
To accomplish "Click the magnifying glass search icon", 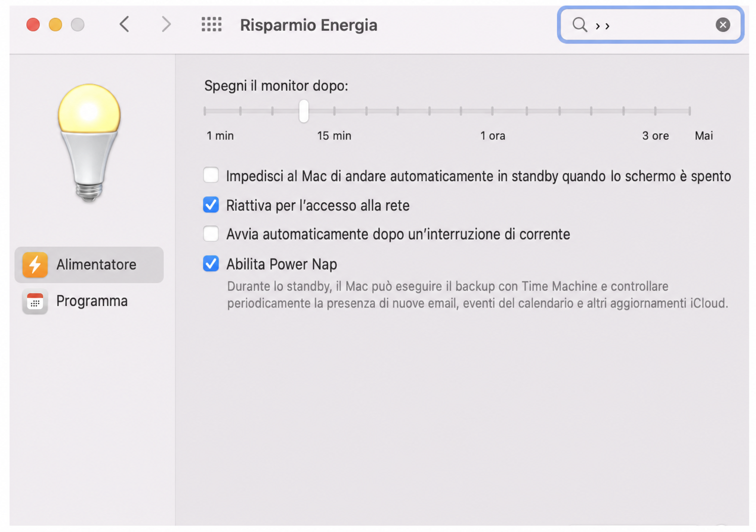I will [x=580, y=24].
